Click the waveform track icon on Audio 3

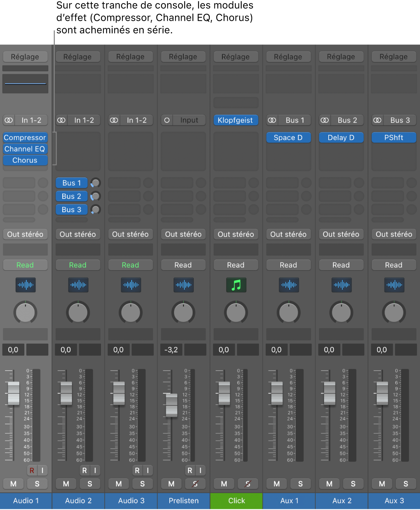tap(130, 285)
